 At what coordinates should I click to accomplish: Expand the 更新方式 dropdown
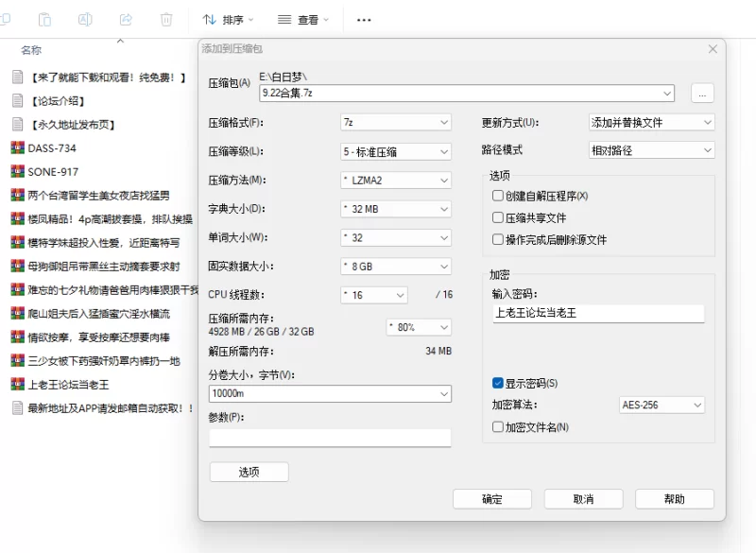point(651,122)
